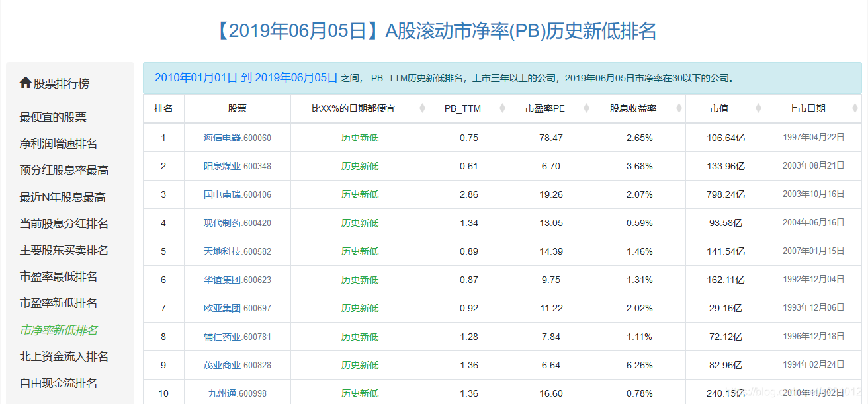Open stock link 天地科技
Image resolution: width=868 pixels, height=404 pixels.
222,251
